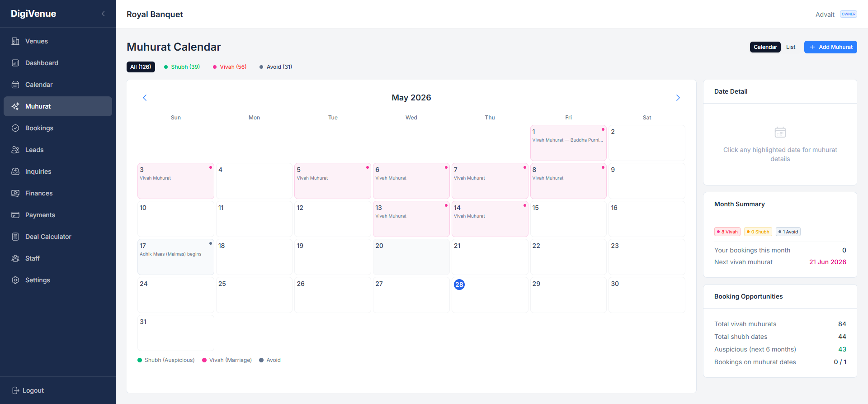Open Venues menu item label
This screenshot has height=404, width=868.
tap(37, 41)
